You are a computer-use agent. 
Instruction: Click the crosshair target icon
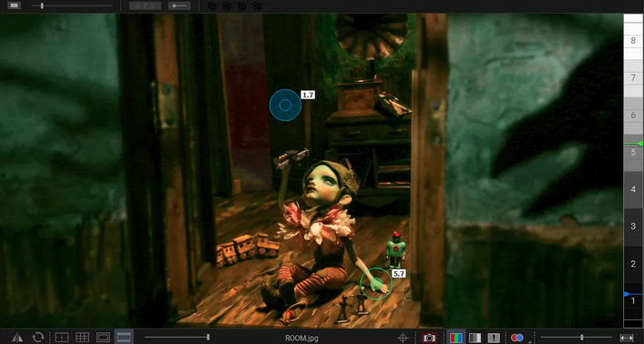pyautogui.click(x=403, y=338)
